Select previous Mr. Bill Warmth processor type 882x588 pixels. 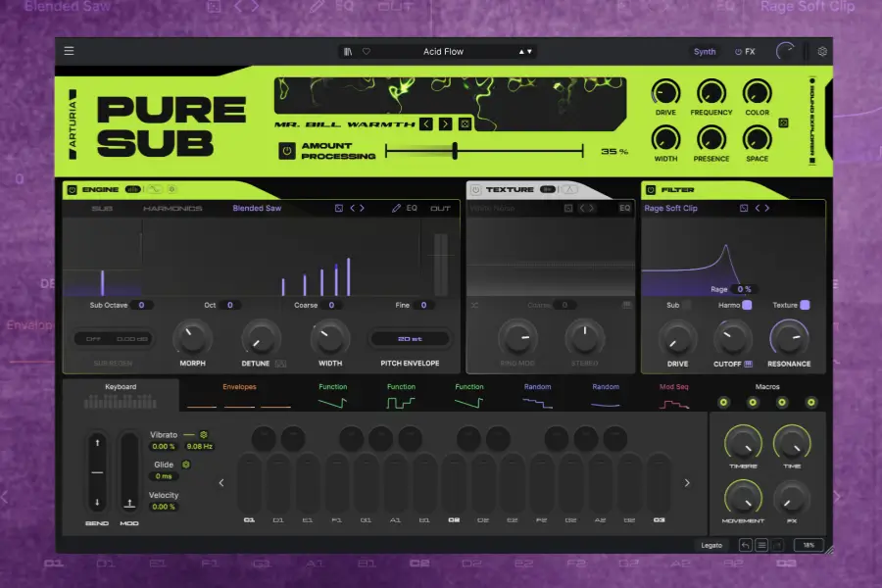426,123
